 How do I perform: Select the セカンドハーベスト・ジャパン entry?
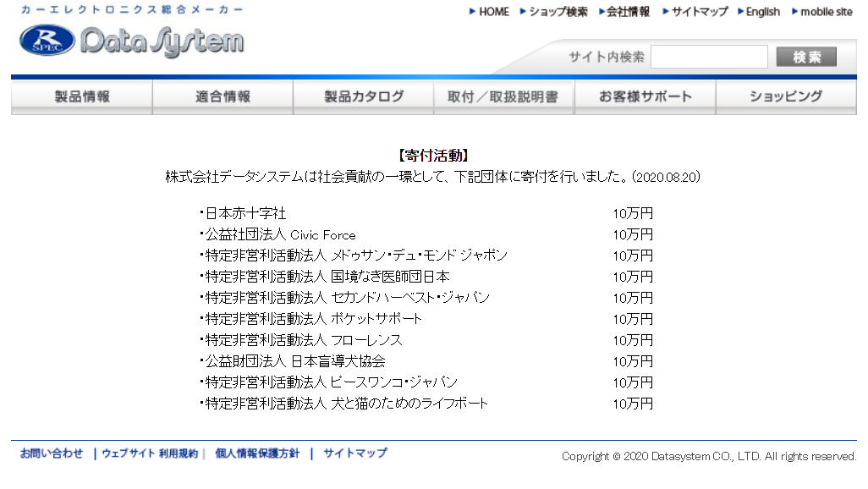345,298
